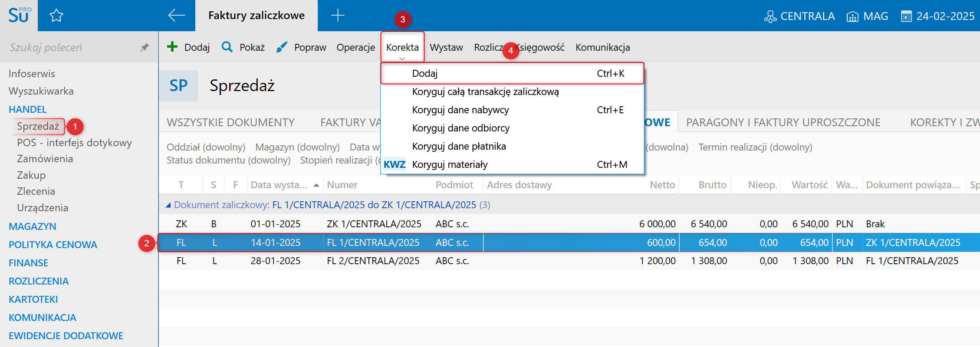Select Sprzedaż in sidebar
This screenshot has width=980, height=347.
(x=38, y=126)
